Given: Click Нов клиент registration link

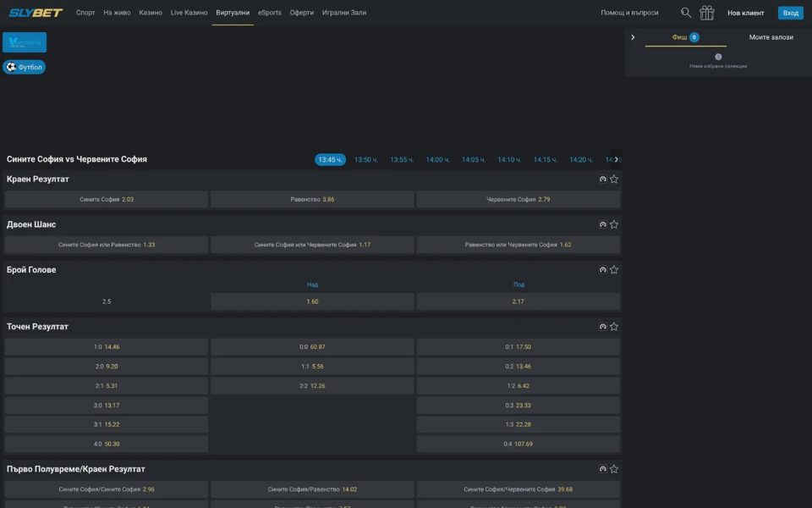Looking at the screenshot, I should coord(746,13).
